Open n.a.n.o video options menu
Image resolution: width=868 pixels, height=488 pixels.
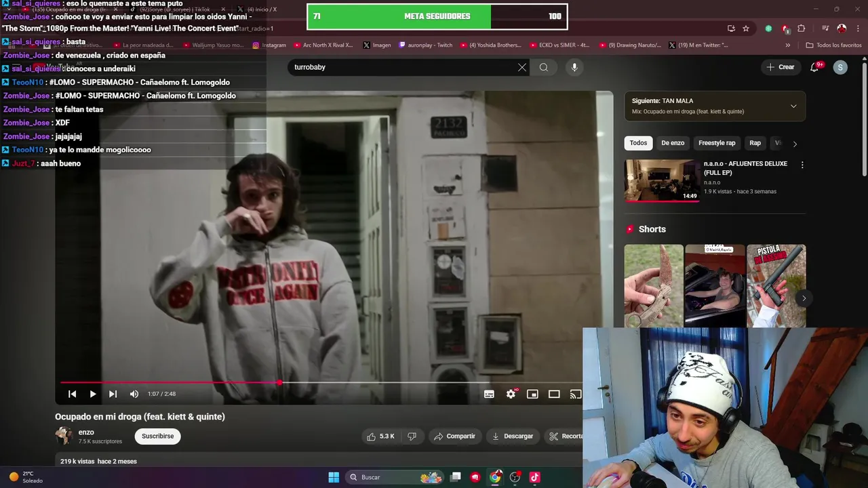point(802,165)
